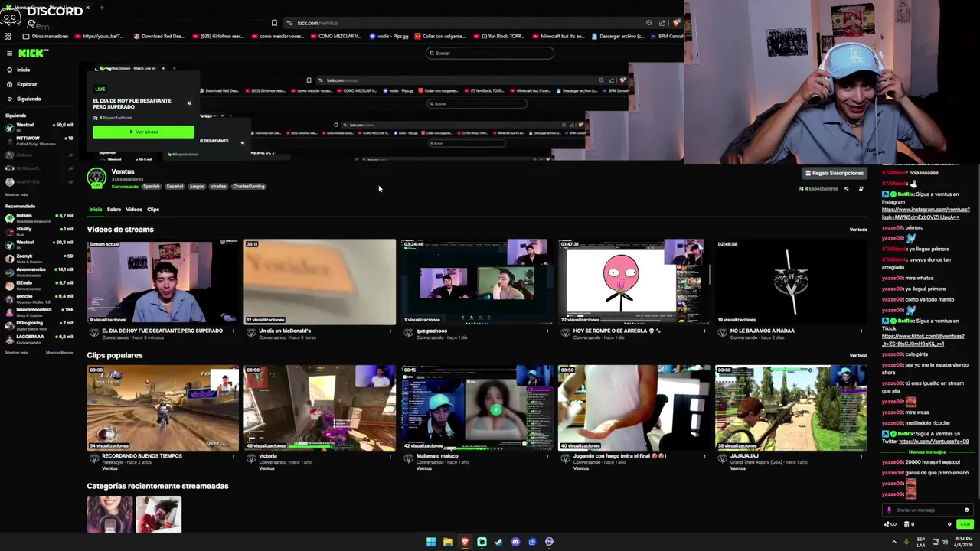980x551 pixels.
Task: Open the Kick hamburger menu
Action: 9,54
